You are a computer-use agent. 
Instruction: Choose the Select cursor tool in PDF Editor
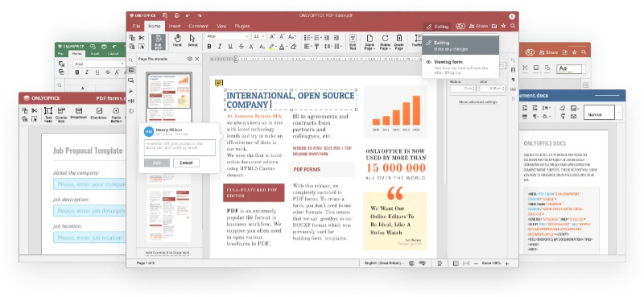click(x=192, y=40)
